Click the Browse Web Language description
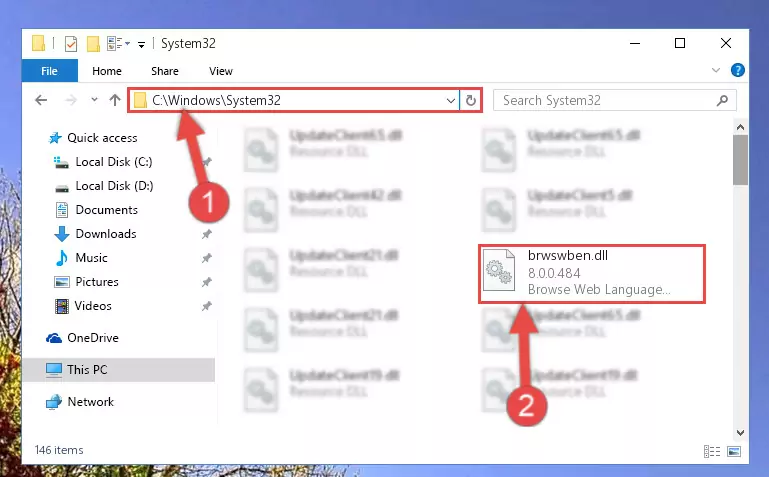769x477 pixels. (599, 290)
